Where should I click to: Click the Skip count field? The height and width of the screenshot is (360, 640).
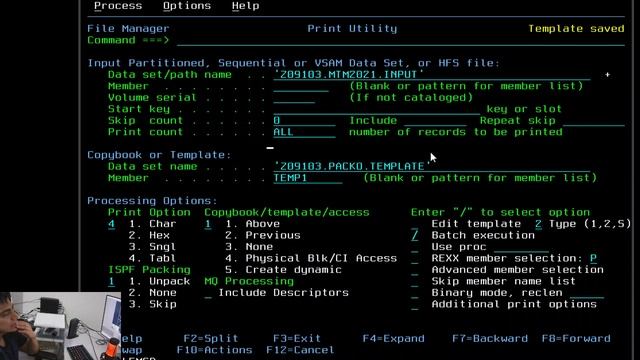click(304, 120)
